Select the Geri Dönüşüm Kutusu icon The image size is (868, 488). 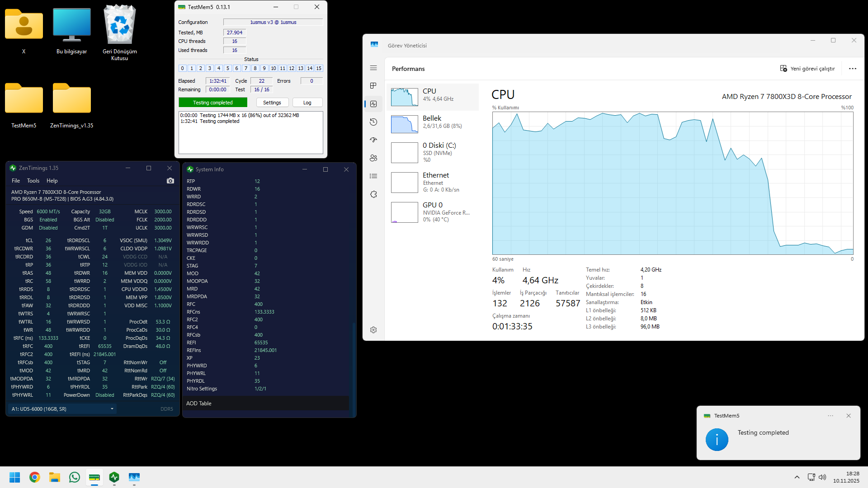120,33
